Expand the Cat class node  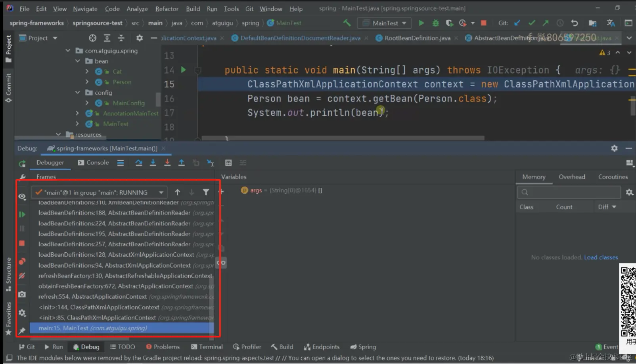[87, 71]
